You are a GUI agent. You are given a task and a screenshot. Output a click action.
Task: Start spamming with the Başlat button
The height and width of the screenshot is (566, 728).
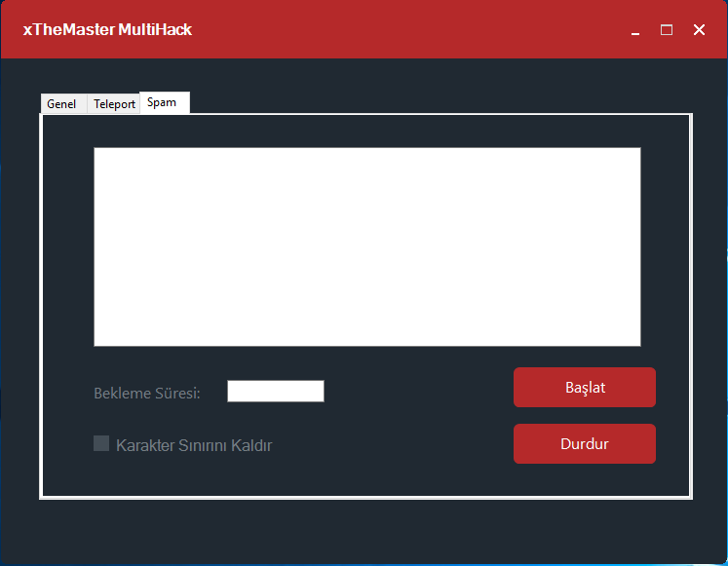coord(585,388)
